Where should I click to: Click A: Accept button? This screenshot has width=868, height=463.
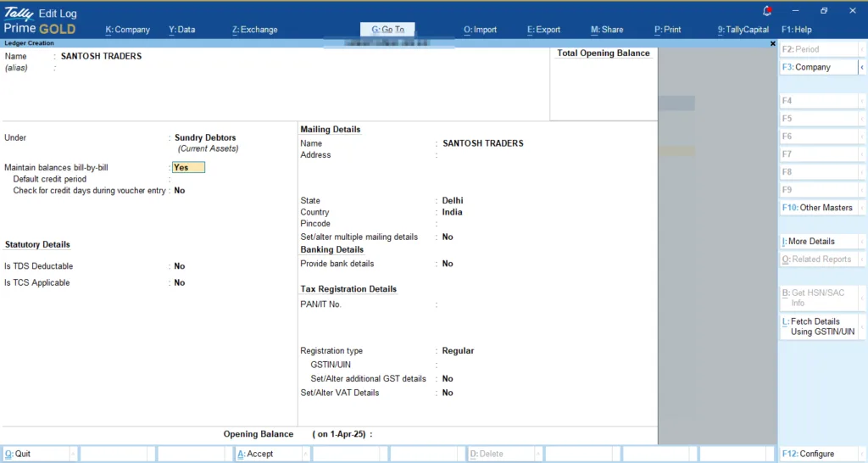[269, 454]
